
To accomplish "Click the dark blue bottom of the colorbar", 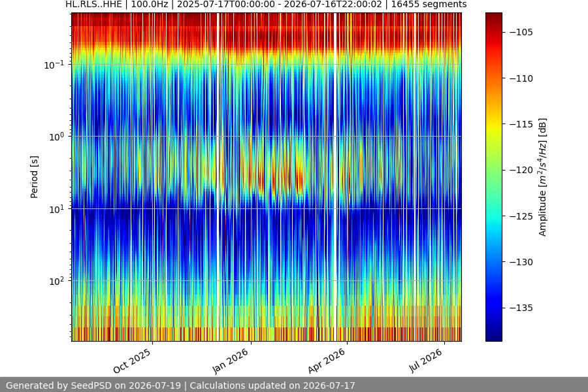I will pyautogui.click(x=493, y=336).
